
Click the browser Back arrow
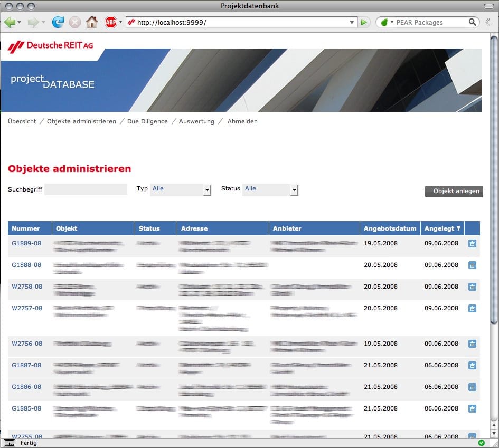pos(10,22)
